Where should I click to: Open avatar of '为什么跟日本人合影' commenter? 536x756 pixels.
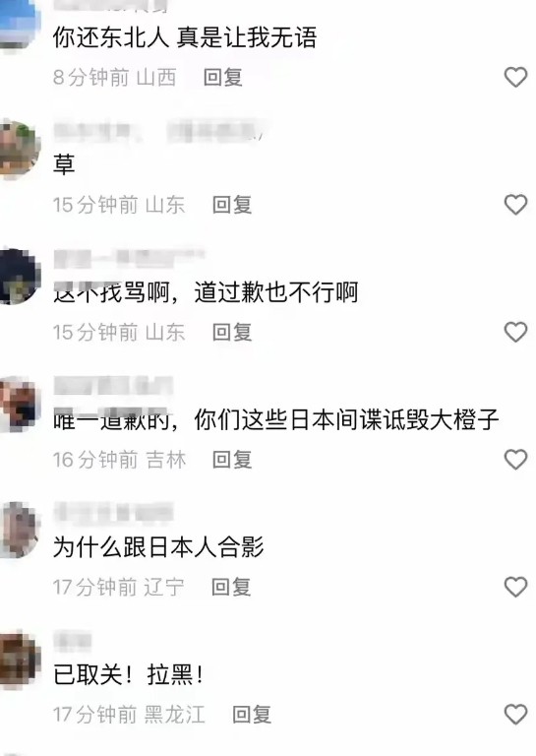tap(20, 530)
